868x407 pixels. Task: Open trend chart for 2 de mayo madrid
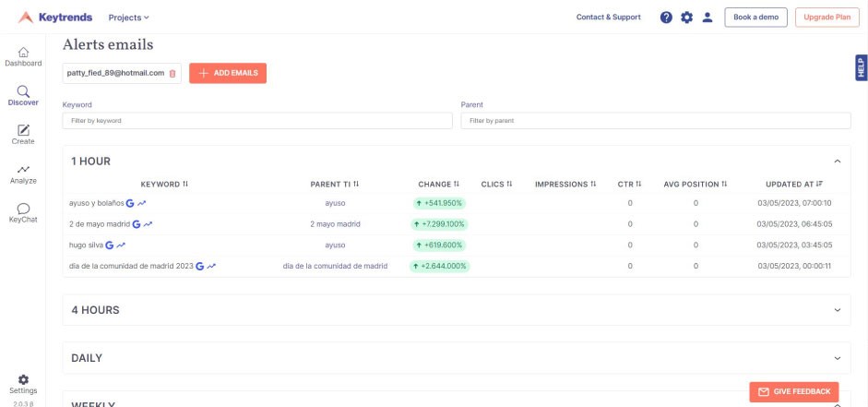[x=148, y=224]
